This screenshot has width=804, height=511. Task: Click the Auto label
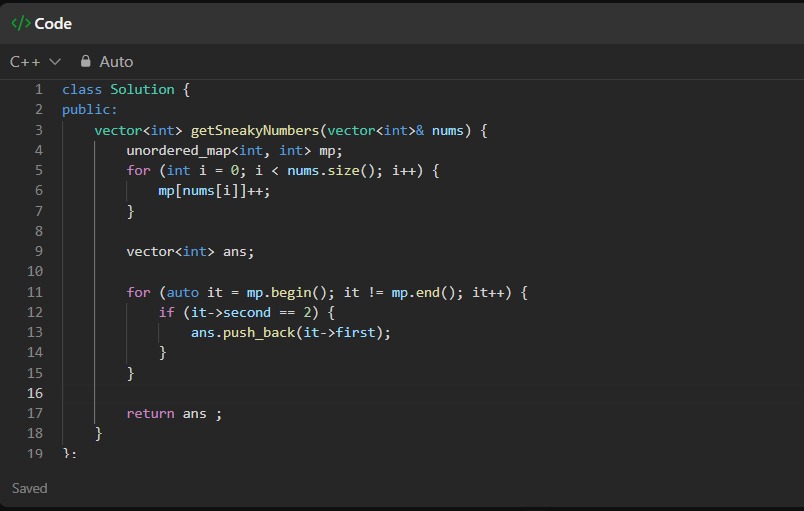(116, 62)
